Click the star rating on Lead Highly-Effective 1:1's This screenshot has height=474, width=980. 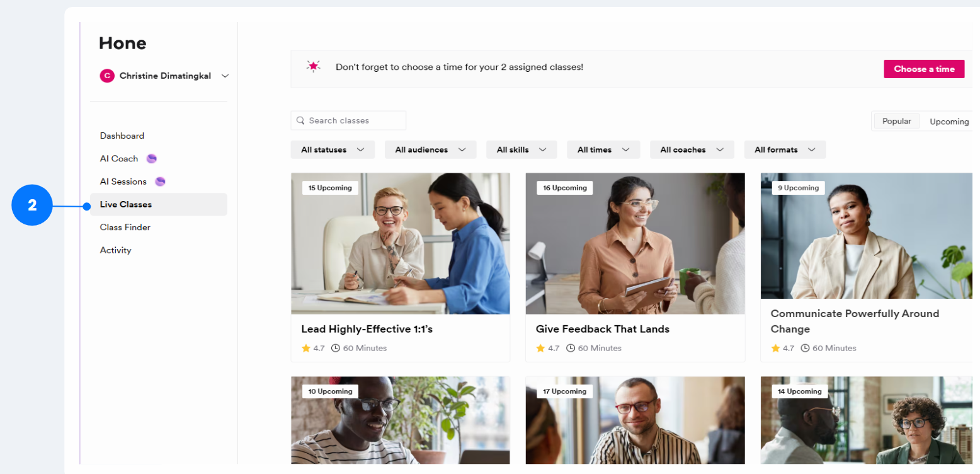[313, 348]
